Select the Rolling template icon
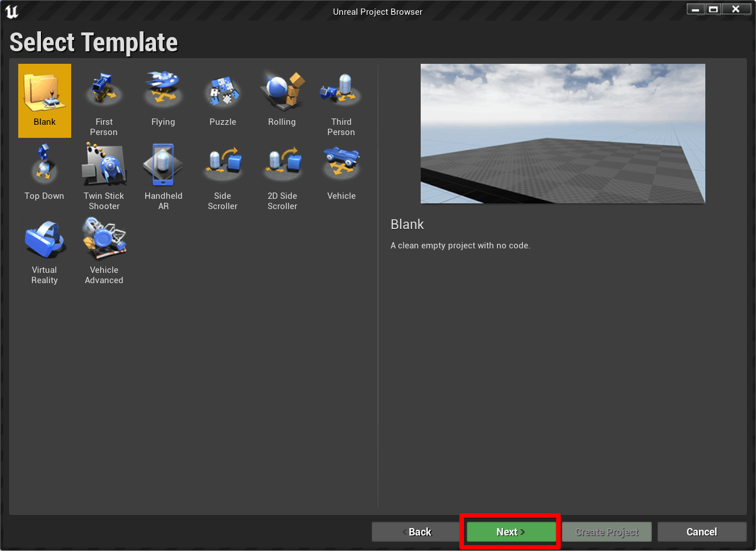Screen dimensions: 756x552 click(282, 88)
